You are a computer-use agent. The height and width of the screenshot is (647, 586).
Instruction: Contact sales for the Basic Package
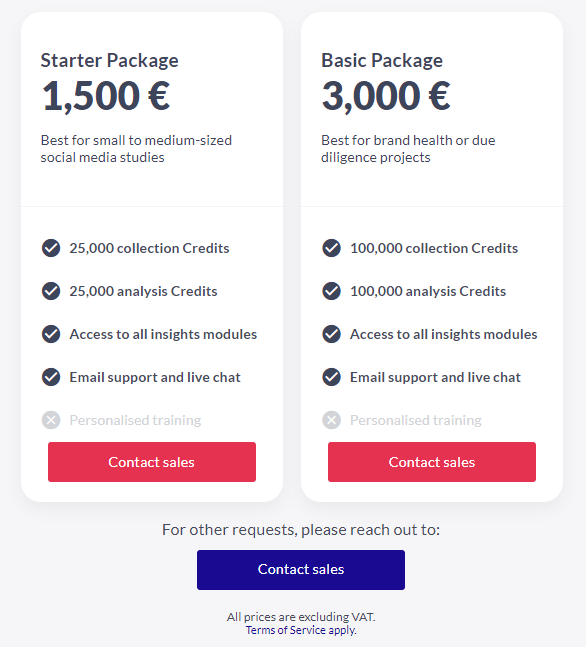(432, 462)
